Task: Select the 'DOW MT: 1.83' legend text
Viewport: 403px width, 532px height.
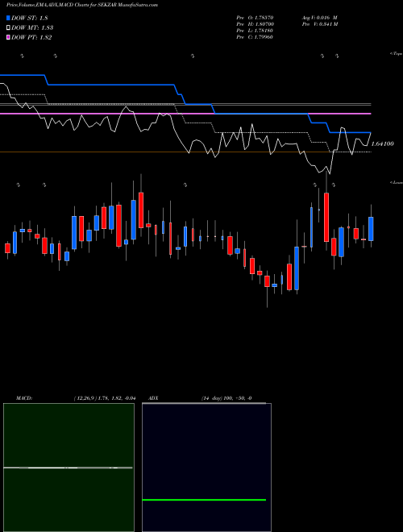Action: [32, 28]
